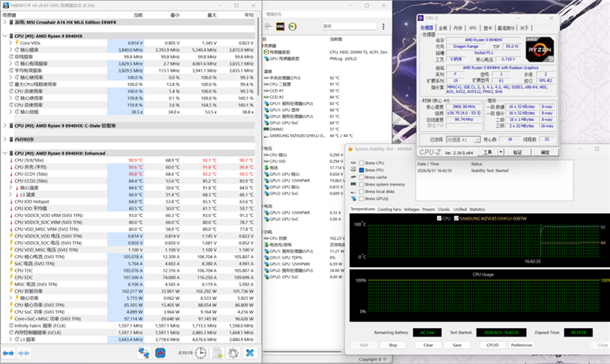Click the Stress GPU(s) monitor icon
Image resolution: width=610 pixels, height=364 pixels.
(353, 199)
